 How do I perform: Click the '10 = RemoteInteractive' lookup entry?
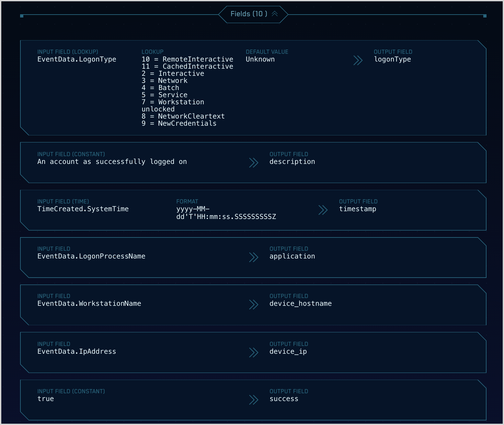[x=187, y=59]
